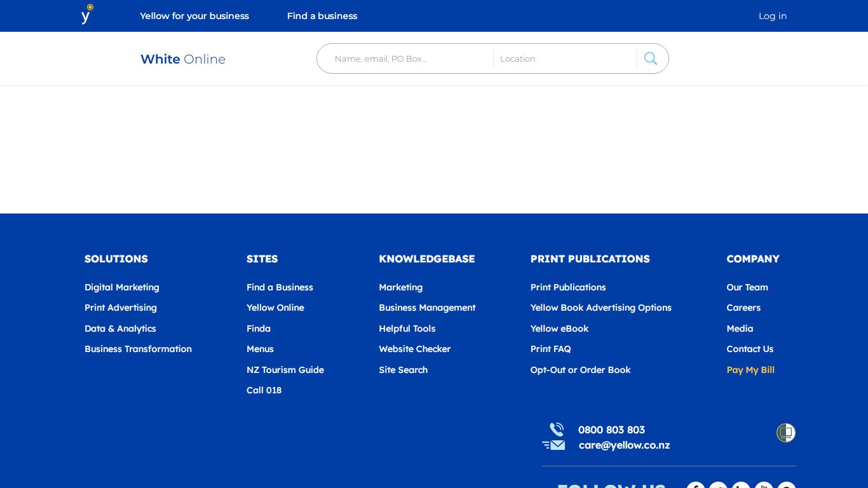
Task: Click the PRINT PUBLICATIONS footer heading
Action: click(590, 259)
